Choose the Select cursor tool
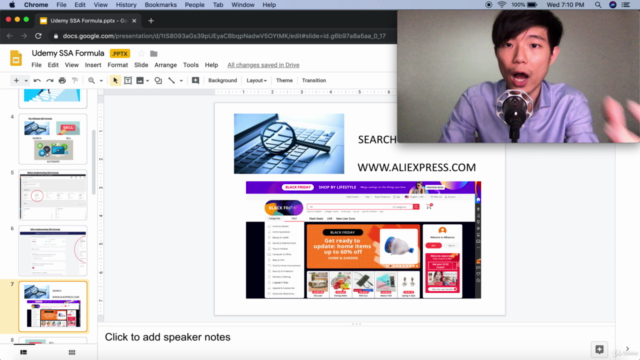This screenshot has height=360, width=640. point(115,80)
